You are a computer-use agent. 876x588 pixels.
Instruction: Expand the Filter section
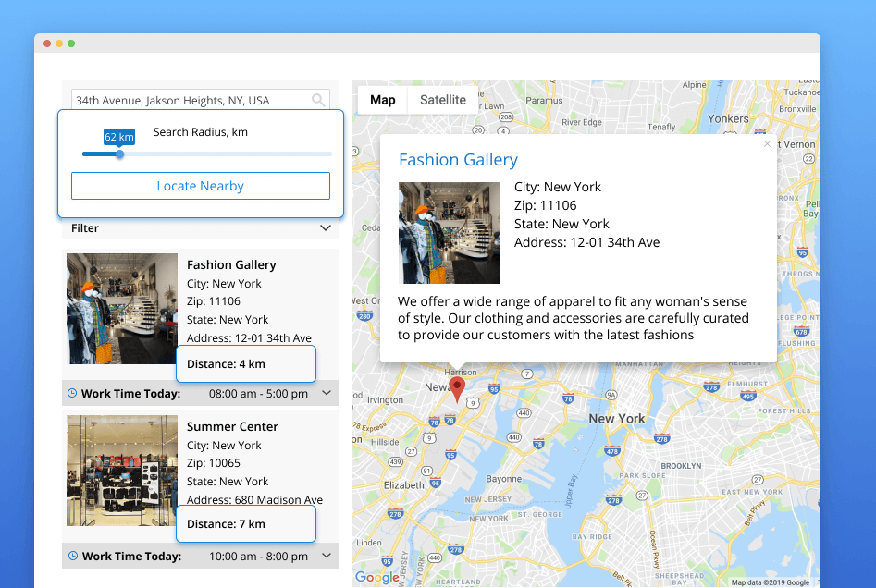pos(325,227)
